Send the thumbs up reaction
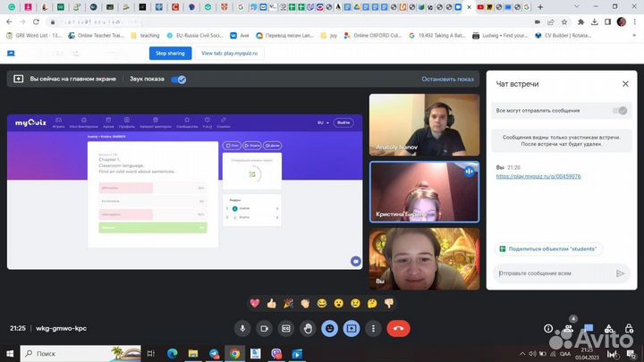The width and height of the screenshot is (644, 362). [272, 304]
